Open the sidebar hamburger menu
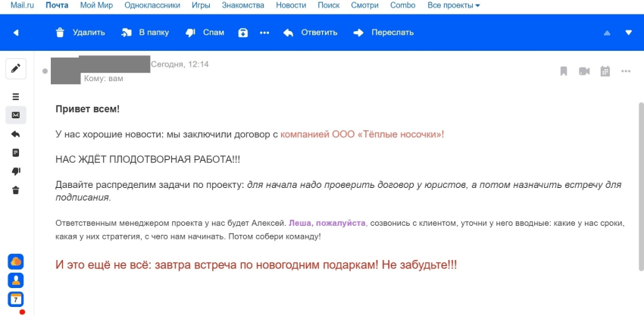 pos(16,96)
